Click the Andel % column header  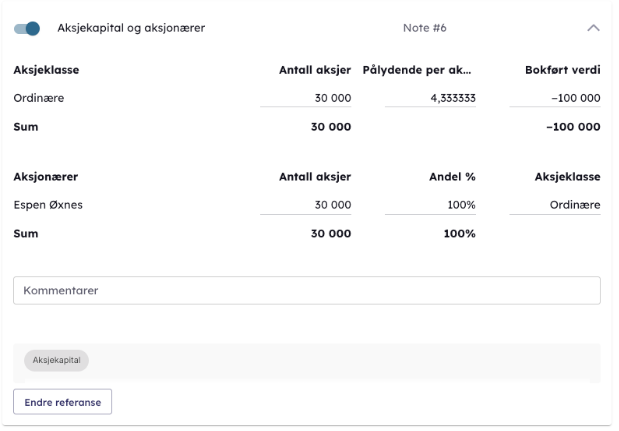[455, 176]
